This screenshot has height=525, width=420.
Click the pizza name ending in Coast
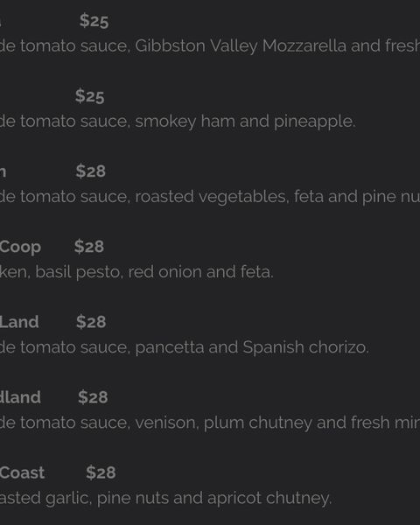[x=22, y=472]
